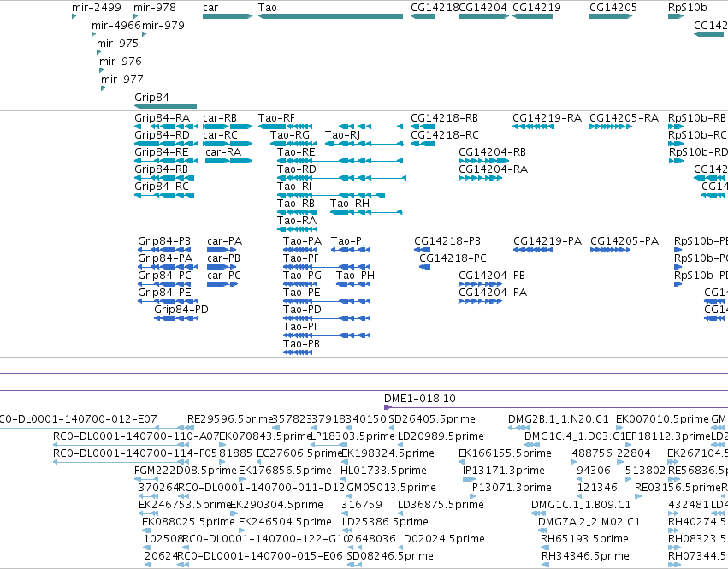The height and width of the screenshot is (569, 728).
Task: Click the CG14204 gene bar
Action: 484,16
